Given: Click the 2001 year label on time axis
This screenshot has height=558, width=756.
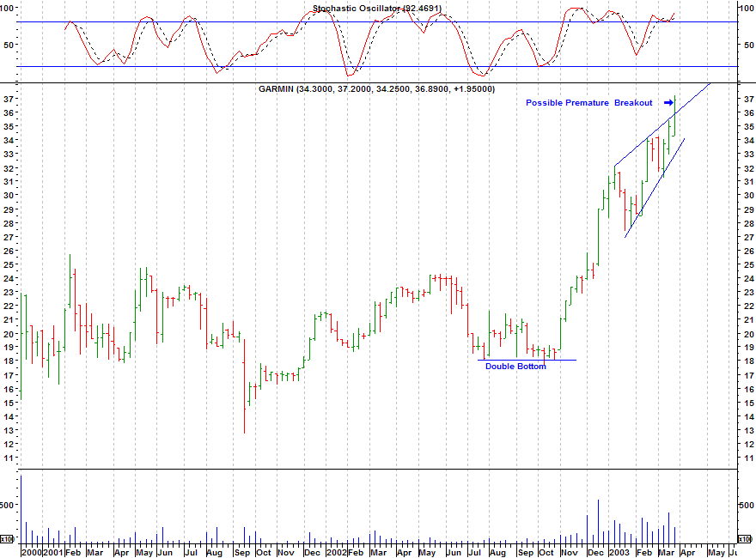Looking at the screenshot, I should (53, 553).
